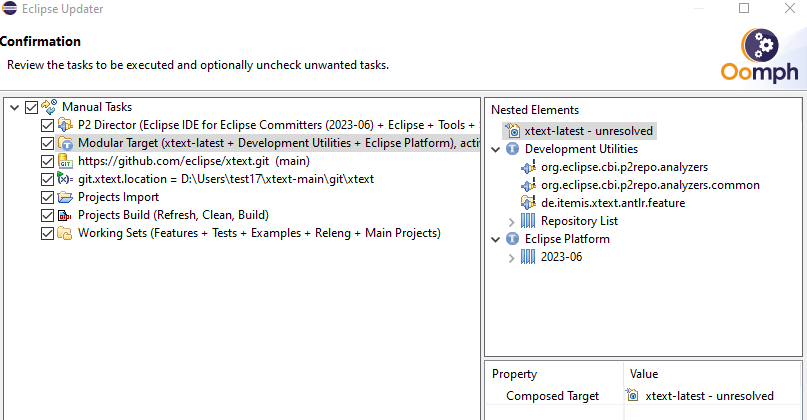Uncheck the P2 Director task checkbox
This screenshot has width=807, height=420.
(x=47, y=125)
